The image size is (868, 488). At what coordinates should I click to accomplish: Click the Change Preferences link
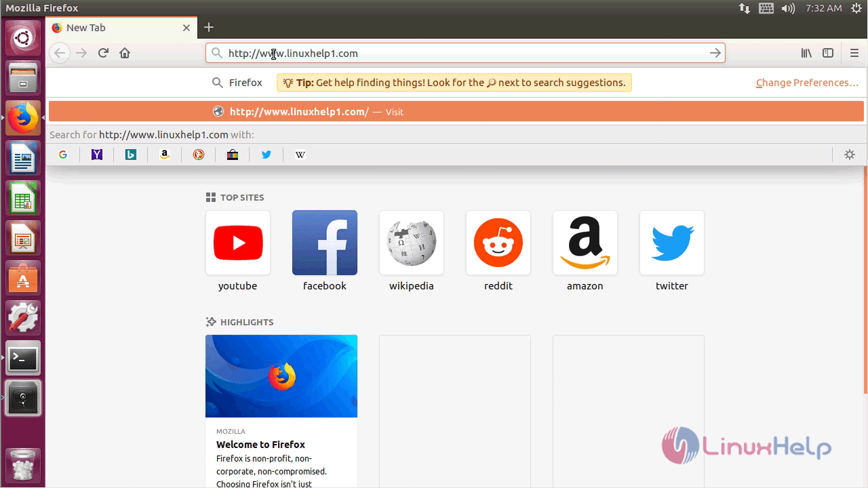pos(807,83)
